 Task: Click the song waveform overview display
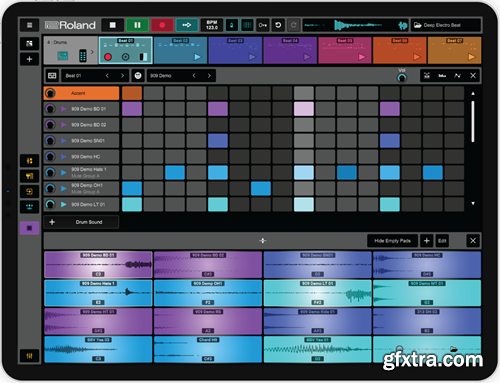pyautogui.click(x=356, y=25)
